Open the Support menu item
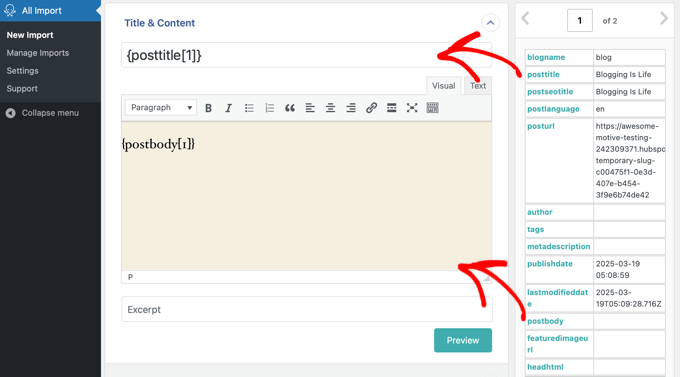Screen dimensions: 680x377 (22, 89)
